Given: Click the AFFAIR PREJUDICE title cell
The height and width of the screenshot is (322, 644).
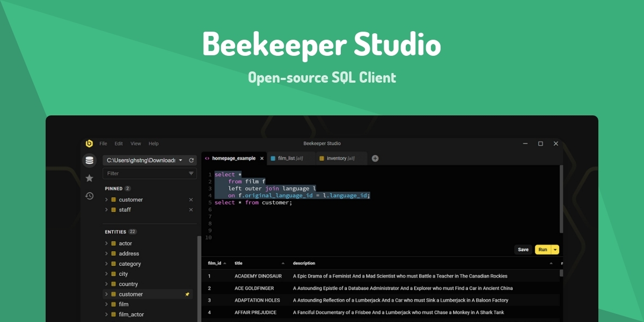Looking at the screenshot, I should click(x=256, y=312).
